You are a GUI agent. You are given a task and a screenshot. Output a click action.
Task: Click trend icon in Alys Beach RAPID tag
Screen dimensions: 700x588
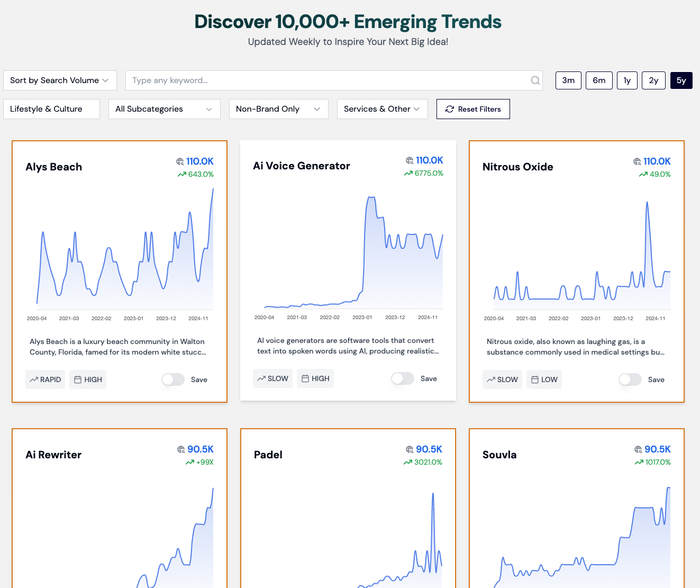tap(34, 379)
